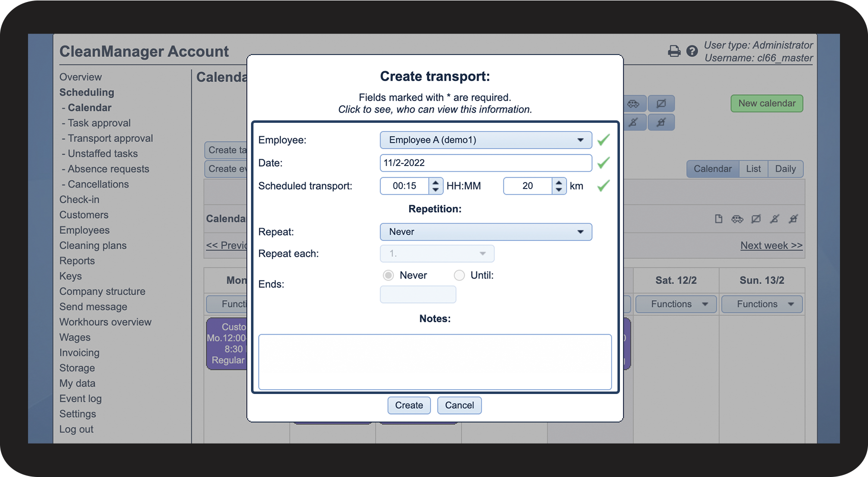
Task: Click the printer icon in the header
Action: 674,51
